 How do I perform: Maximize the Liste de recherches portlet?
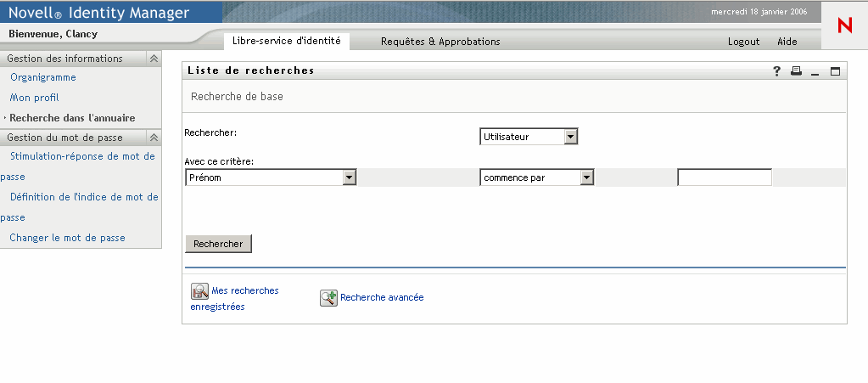coord(836,71)
